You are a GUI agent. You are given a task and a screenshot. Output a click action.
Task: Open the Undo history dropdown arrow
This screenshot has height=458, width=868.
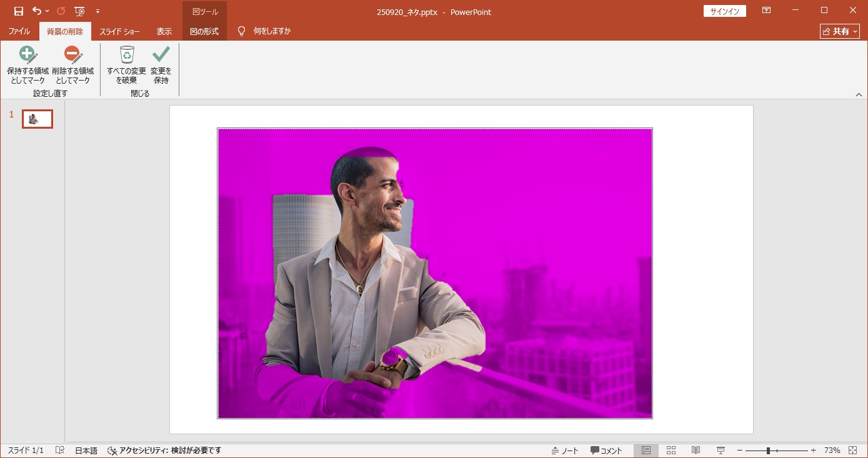(47, 11)
